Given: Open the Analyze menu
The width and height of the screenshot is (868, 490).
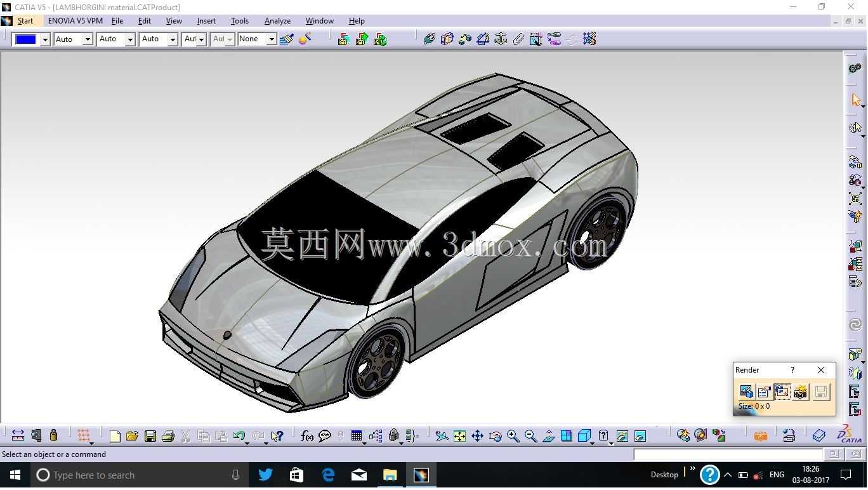Looking at the screenshot, I should (x=277, y=21).
